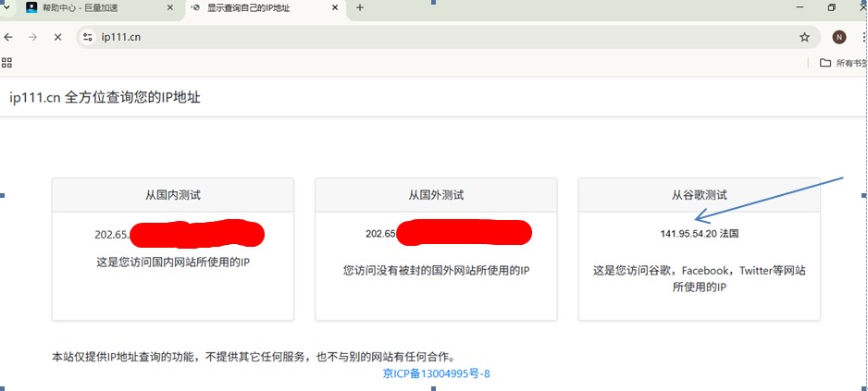The height and width of the screenshot is (391, 868).
Task: Click the browser forward arrow
Action: pos(32,38)
